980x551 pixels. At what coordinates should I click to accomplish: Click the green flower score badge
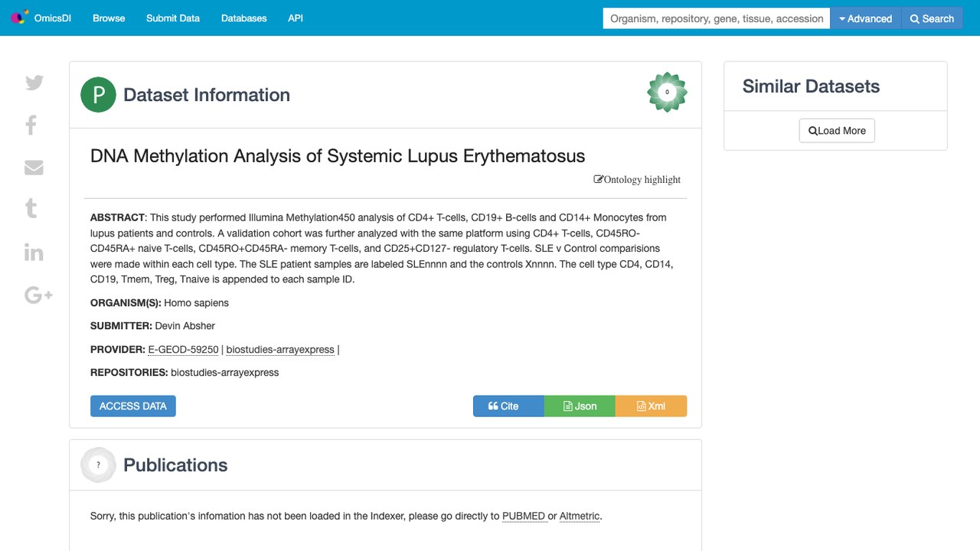pyautogui.click(x=667, y=93)
